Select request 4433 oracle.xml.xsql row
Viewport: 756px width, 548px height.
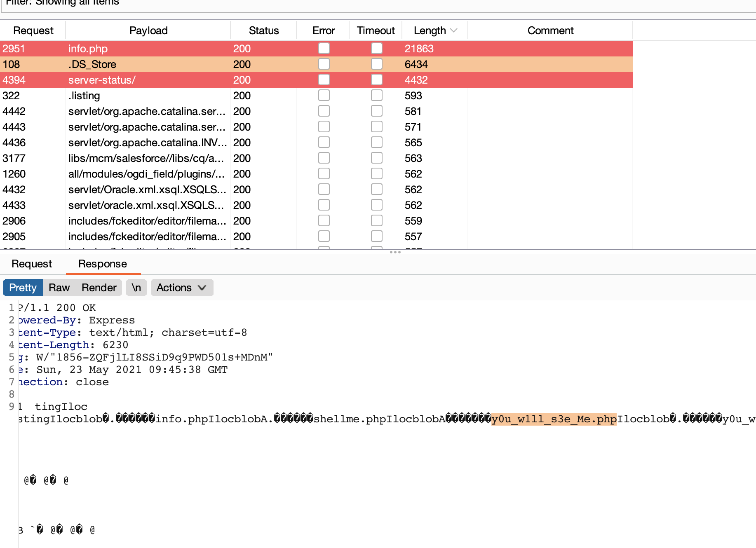pos(317,205)
